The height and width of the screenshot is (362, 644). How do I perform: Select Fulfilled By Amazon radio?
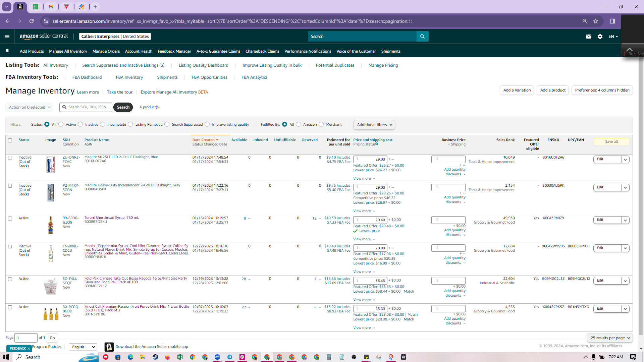299,124
